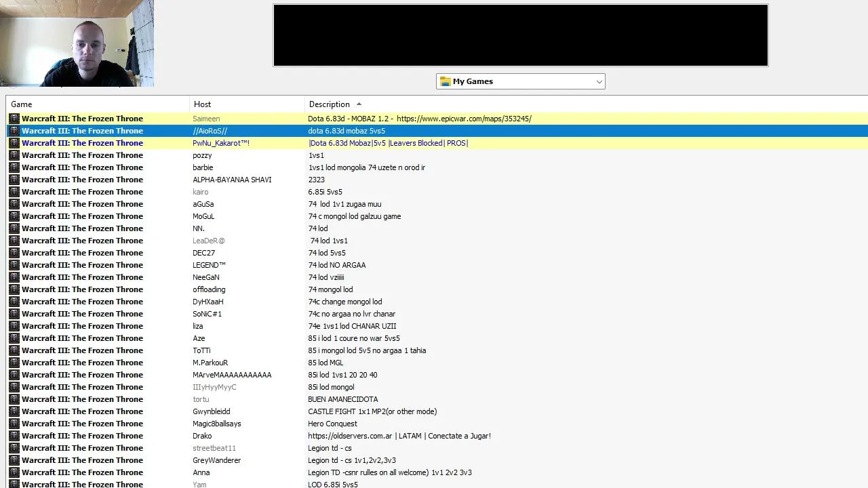Select description '1vs1 lod mongolia 74 uzete n orod ir'

click(x=367, y=167)
